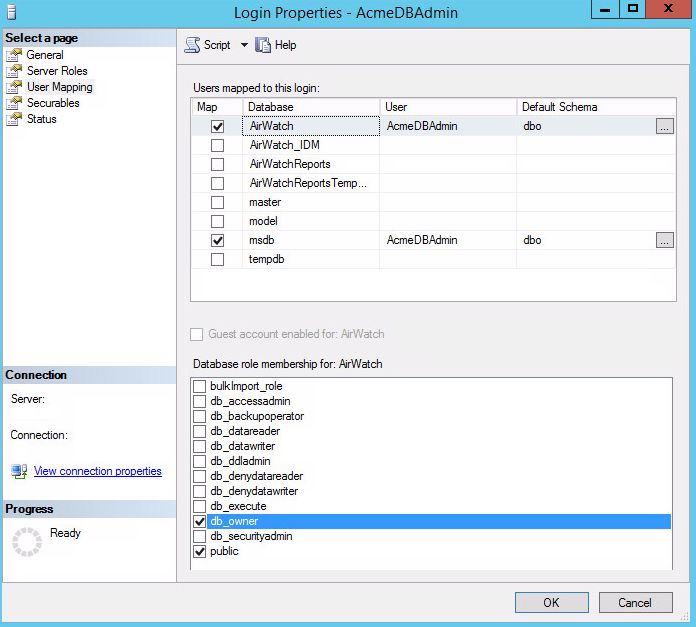
Task: Click the Cancel button
Action: (635, 603)
